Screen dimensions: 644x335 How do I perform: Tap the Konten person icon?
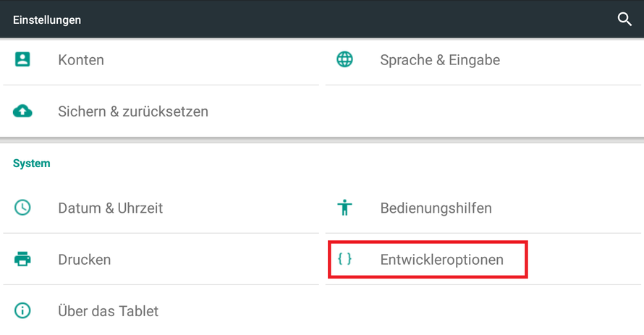tap(22, 59)
